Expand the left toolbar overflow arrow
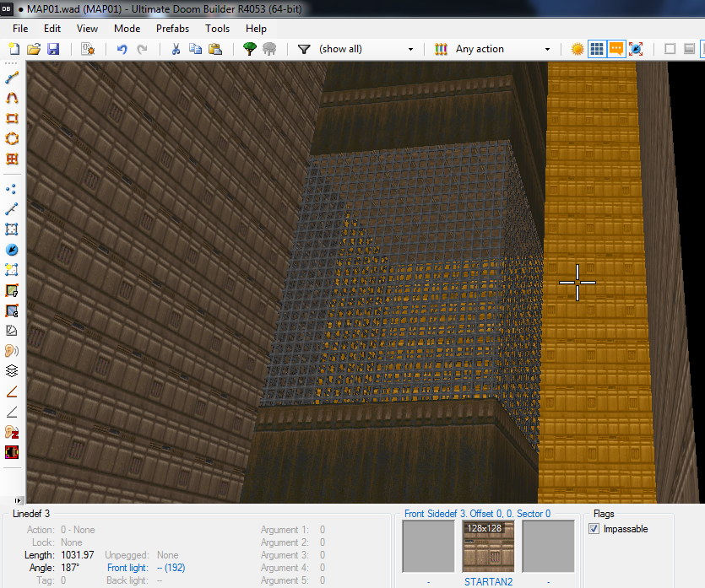Viewport: 705px width, 588px height. pyautogui.click(x=18, y=500)
